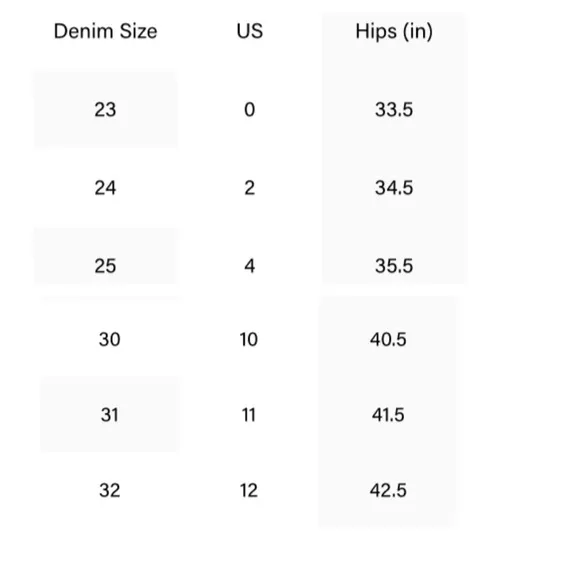This screenshot has width=580, height=580.
Task: Select denim size 23 cell
Action: (x=105, y=110)
